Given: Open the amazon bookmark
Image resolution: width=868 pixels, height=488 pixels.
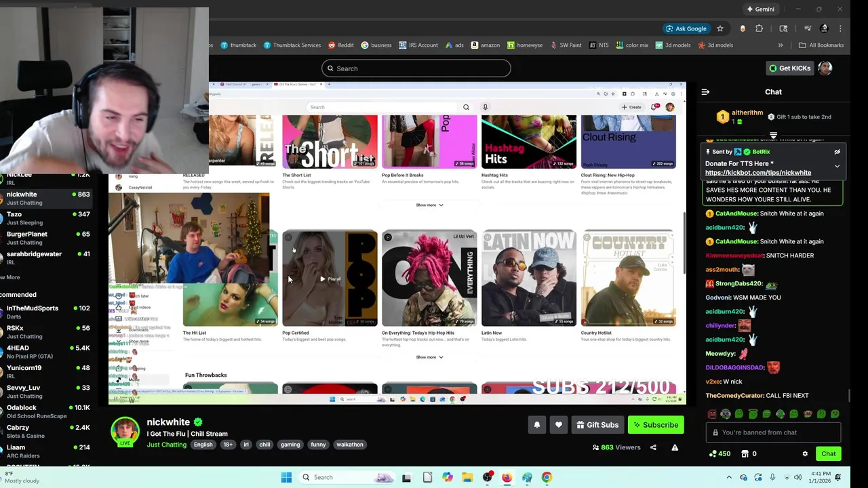Looking at the screenshot, I should [x=486, y=45].
